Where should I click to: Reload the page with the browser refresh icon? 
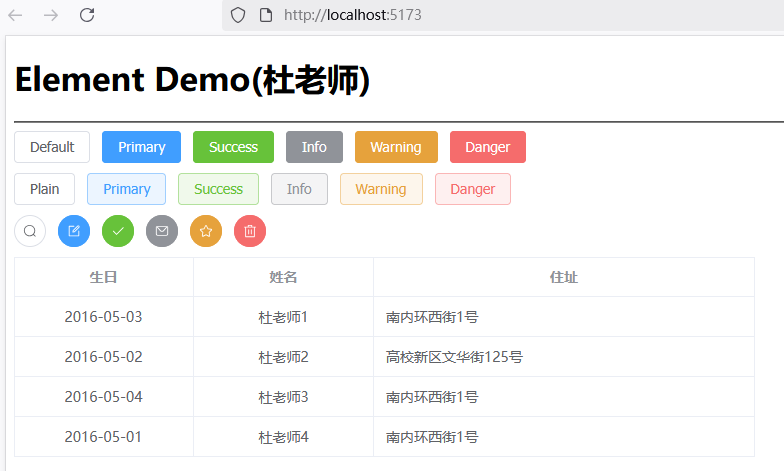coord(87,15)
